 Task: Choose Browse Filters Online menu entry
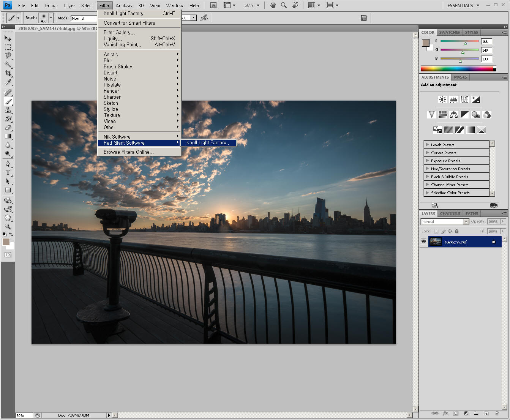(x=129, y=152)
